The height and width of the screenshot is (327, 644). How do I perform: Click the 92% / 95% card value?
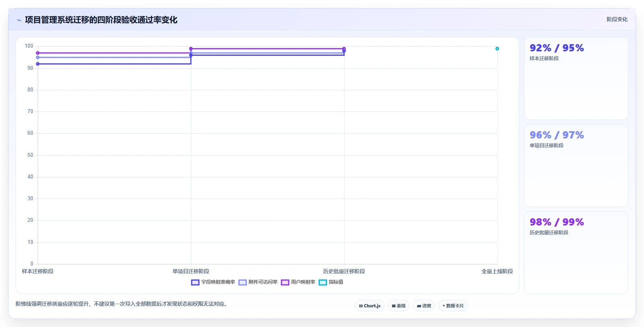click(557, 48)
